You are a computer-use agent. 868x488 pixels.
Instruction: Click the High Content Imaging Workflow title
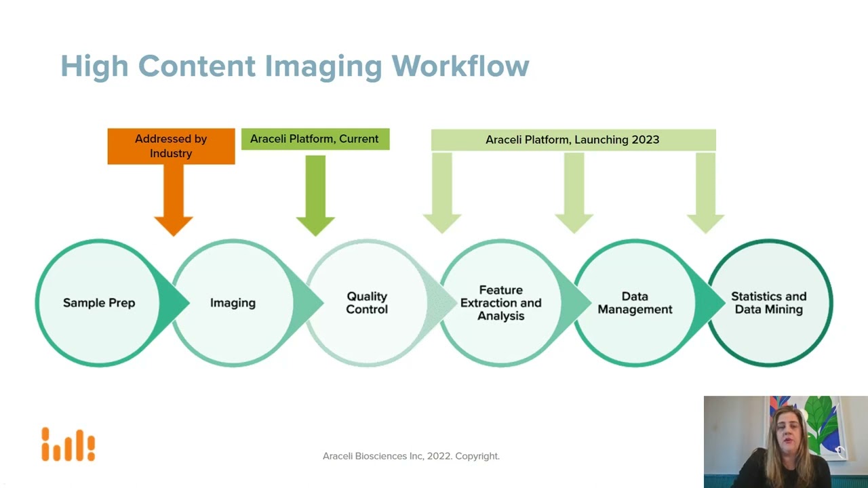pyautogui.click(x=295, y=66)
